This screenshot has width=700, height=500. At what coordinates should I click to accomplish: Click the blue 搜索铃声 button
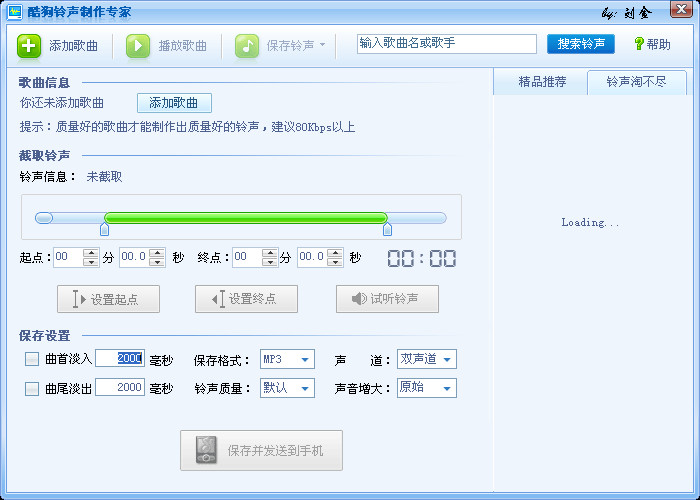click(581, 44)
